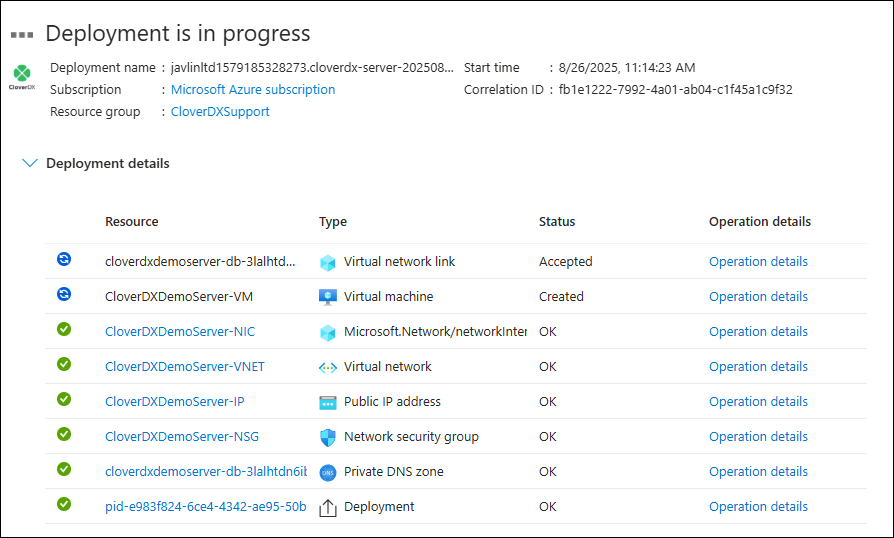Viewport: 894px width, 538px height.
Task: Select the cloverdxdemoserver-db-3lalhtd... link resource name
Action: tap(200, 262)
